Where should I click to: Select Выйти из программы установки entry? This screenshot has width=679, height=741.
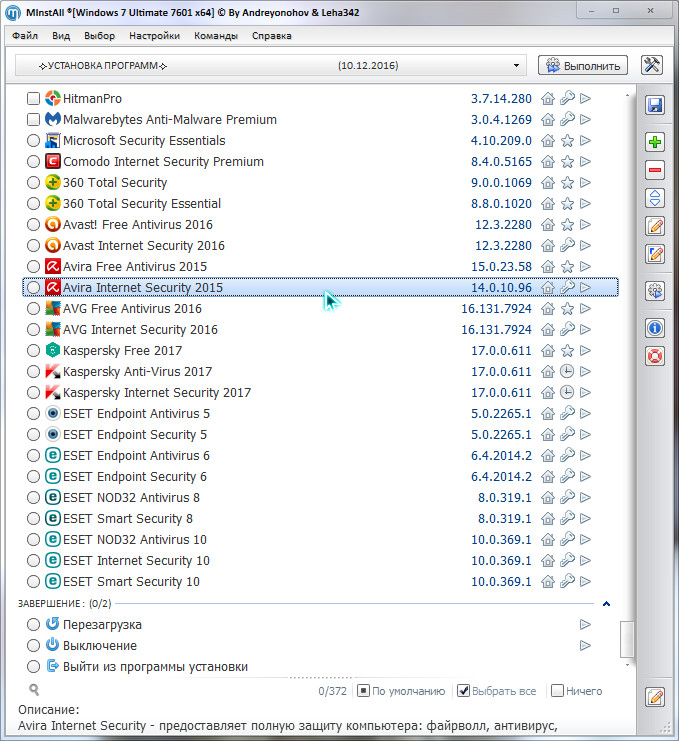pyautogui.click(x=155, y=666)
